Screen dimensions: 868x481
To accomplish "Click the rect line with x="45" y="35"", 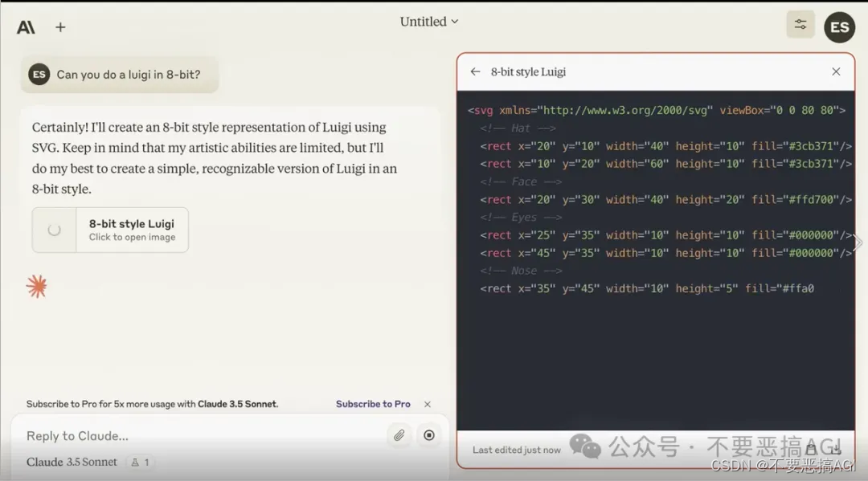I will [666, 253].
